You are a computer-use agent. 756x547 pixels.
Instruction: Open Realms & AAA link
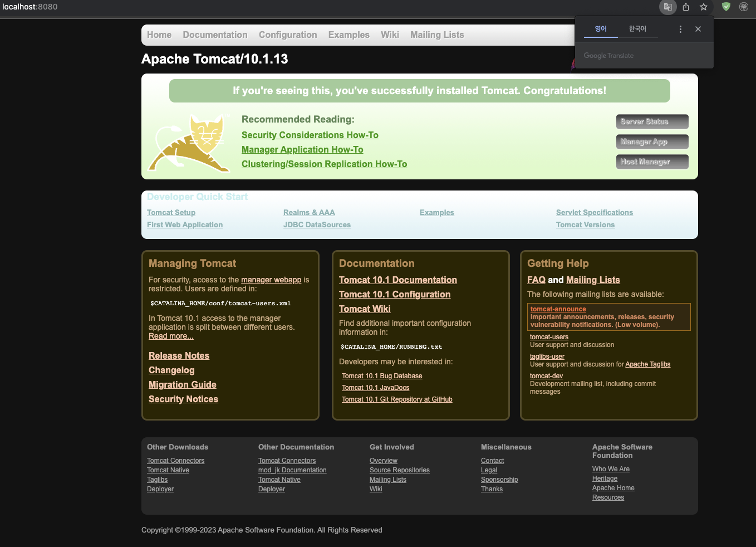pyautogui.click(x=309, y=212)
